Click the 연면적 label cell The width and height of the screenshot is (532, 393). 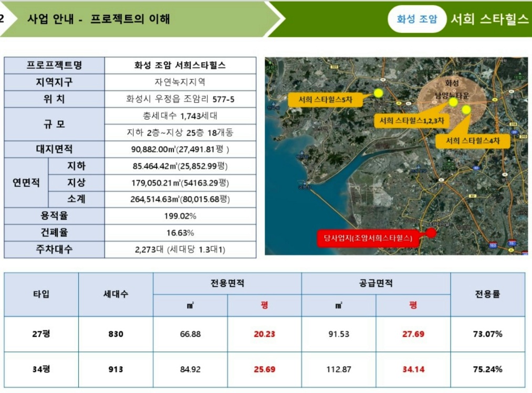click(26, 183)
